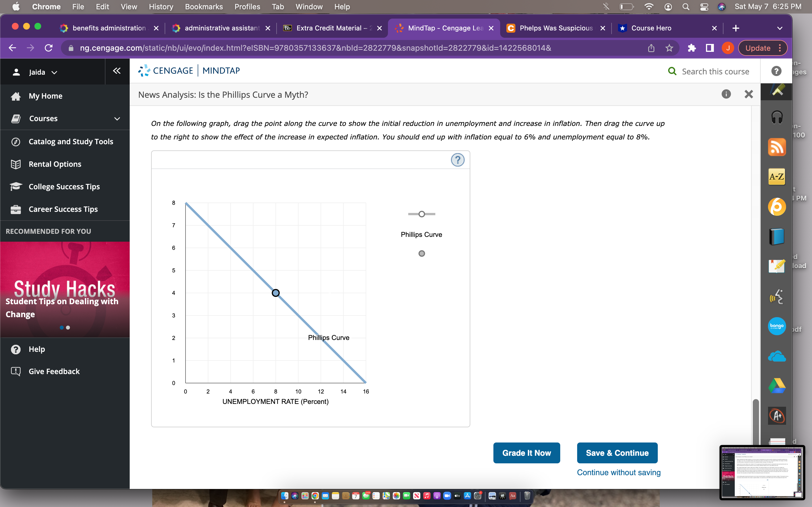
Task: Open the Bookmarks menu in the menu bar
Action: 204,7
